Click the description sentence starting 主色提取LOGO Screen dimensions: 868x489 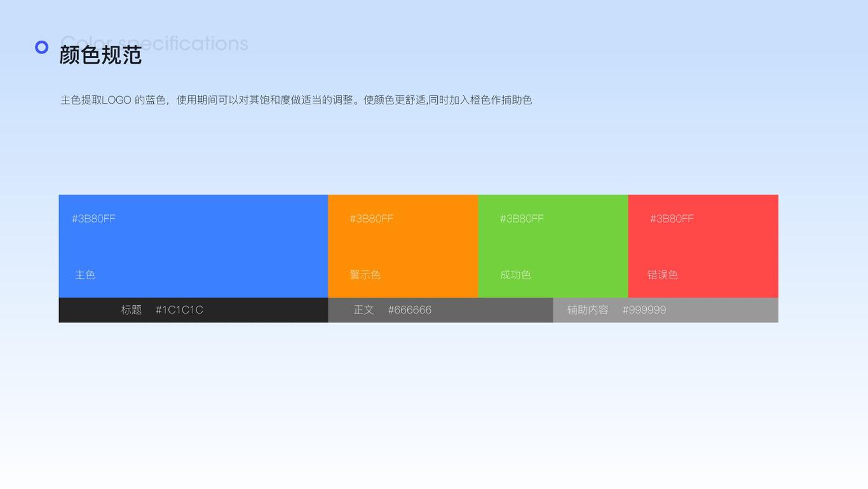point(296,100)
